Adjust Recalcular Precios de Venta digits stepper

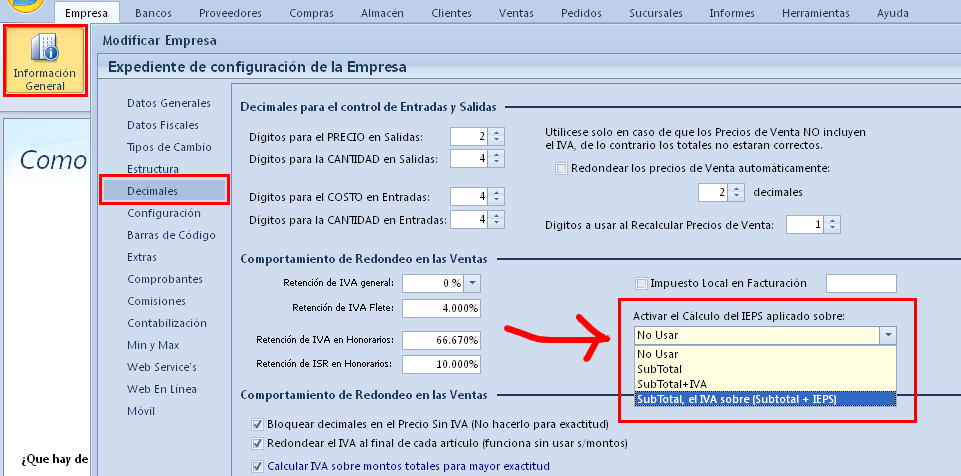(832, 225)
